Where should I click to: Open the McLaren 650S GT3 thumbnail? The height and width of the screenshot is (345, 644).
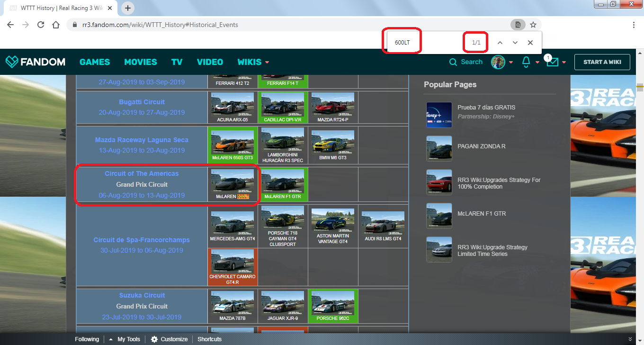click(x=233, y=142)
